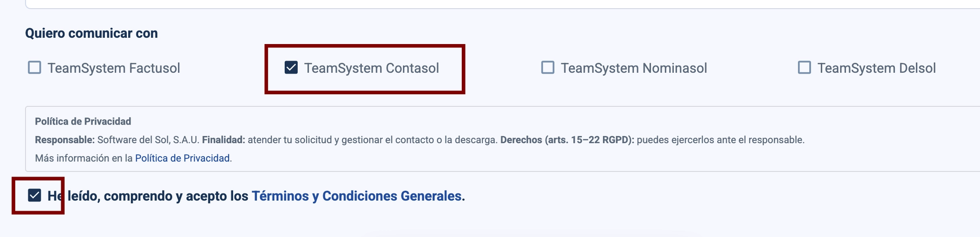Click the bold Política de Privacidad title
The height and width of the screenshot is (237, 980).
click(83, 121)
